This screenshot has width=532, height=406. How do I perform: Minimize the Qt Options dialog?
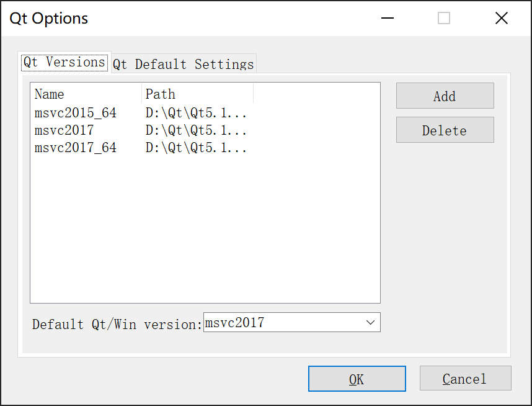point(388,19)
